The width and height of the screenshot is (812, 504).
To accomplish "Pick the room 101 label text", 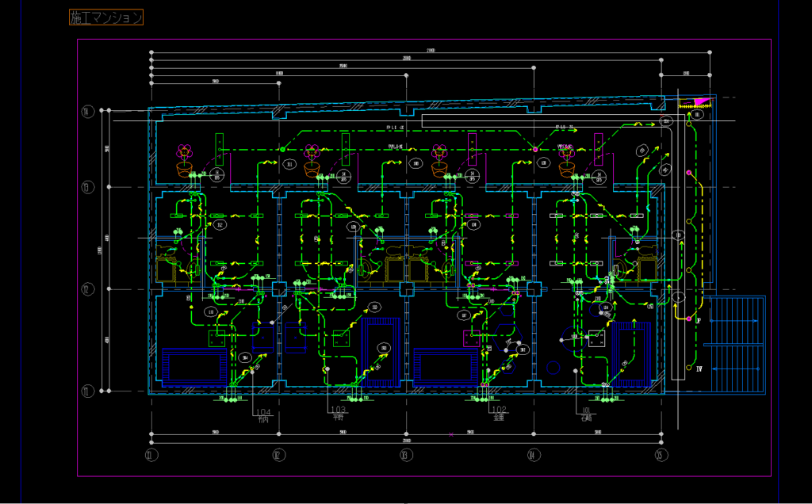I will click(x=586, y=410).
